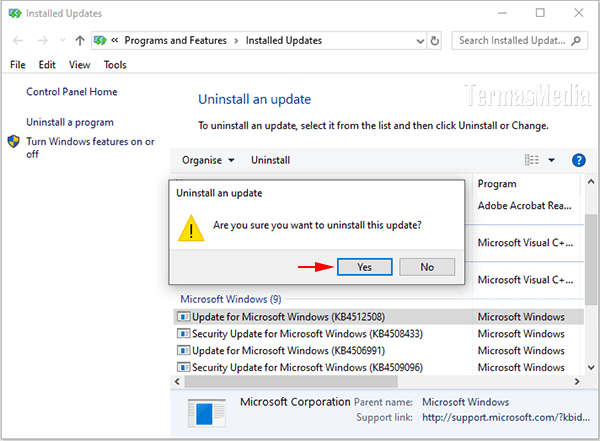The image size is (600, 441).
Task: Open the recent locations dropdown arrow
Action: [62, 40]
